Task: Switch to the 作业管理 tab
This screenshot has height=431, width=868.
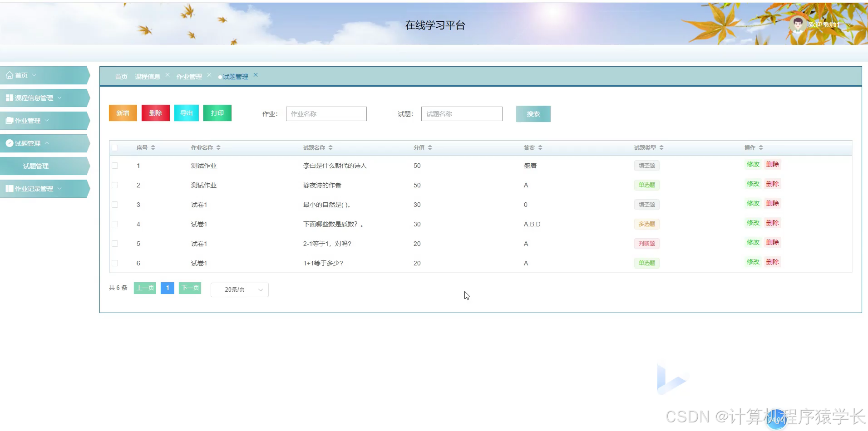Action: (x=189, y=77)
